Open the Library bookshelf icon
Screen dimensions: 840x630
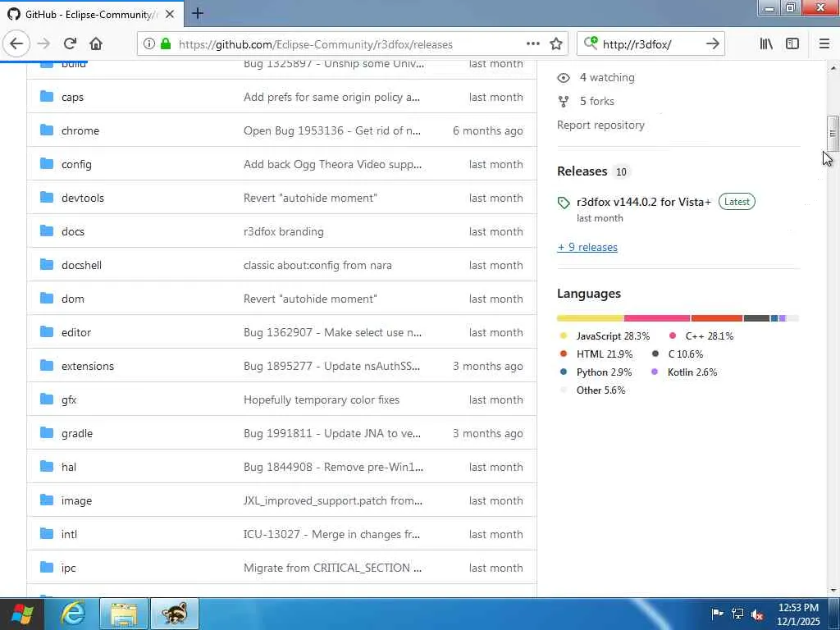766,44
